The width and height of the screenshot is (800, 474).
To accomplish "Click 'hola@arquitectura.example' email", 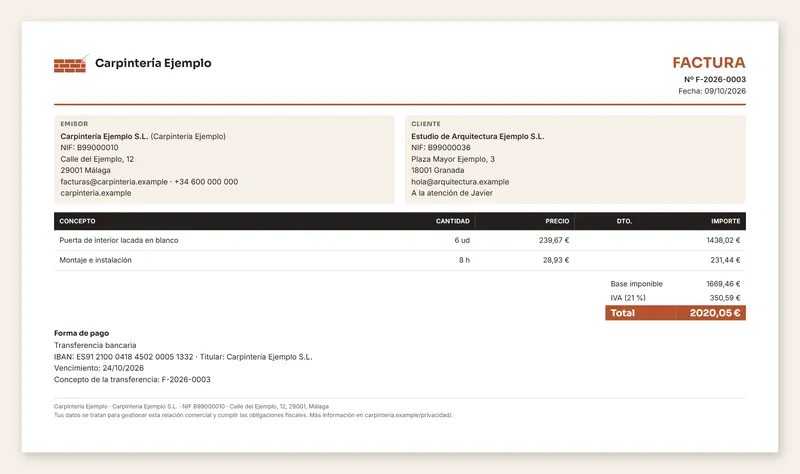I will click(460, 182).
